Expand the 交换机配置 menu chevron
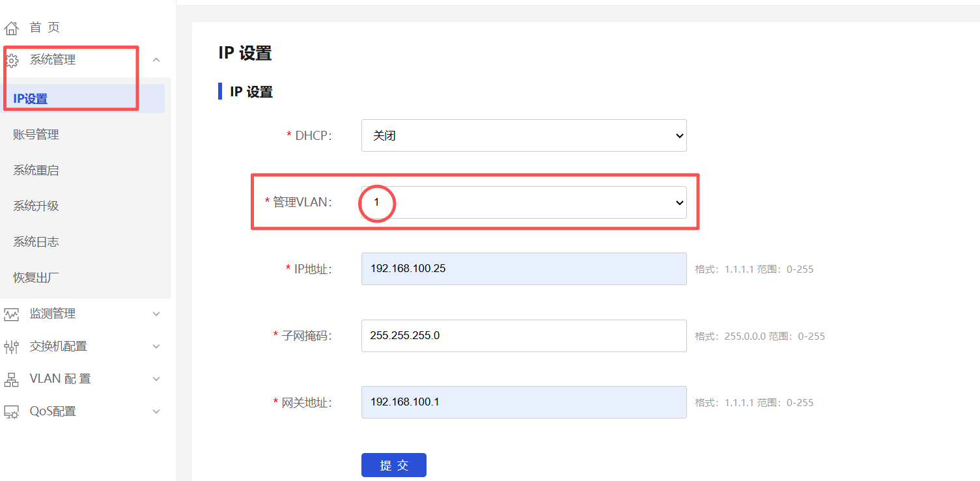The width and height of the screenshot is (980, 481). [156, 346]
